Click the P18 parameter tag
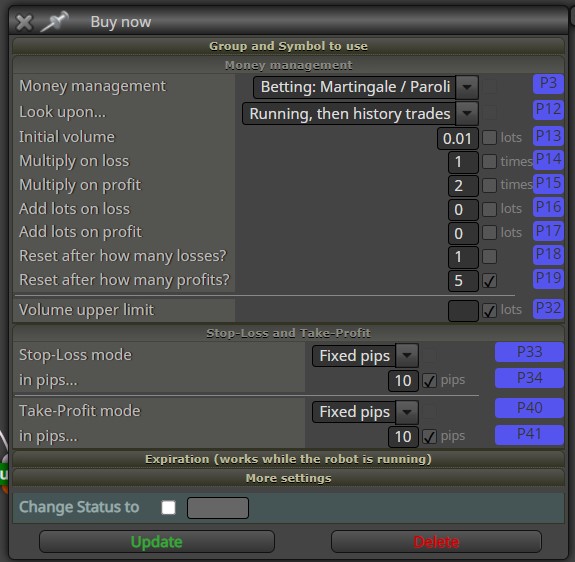The height and width of the screenshot is (562, 575). 548,254
